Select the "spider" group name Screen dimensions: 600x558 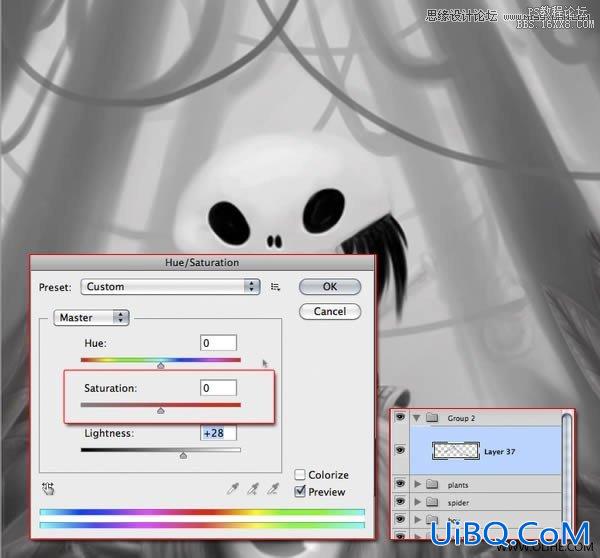(x=458, y=503)
